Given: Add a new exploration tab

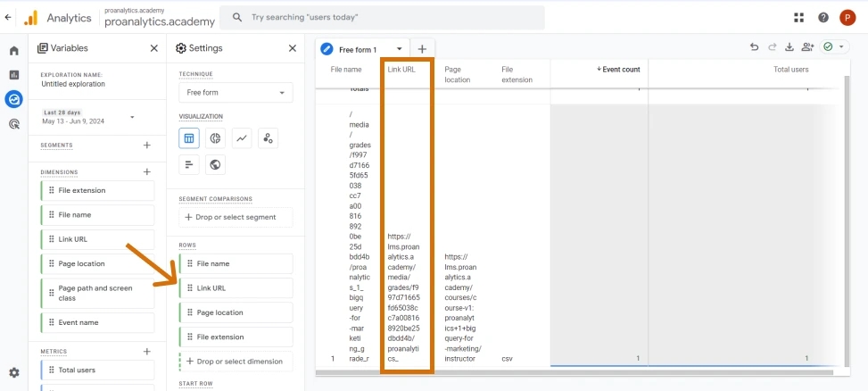Looking at the screenshot, I should [422, 49].
